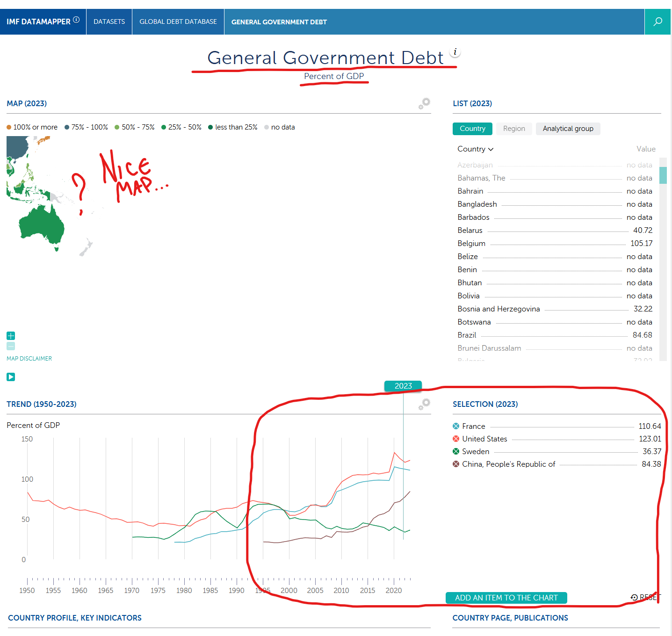672x636 pixels.
Task: Select Belize in country list
Action: 555,256
